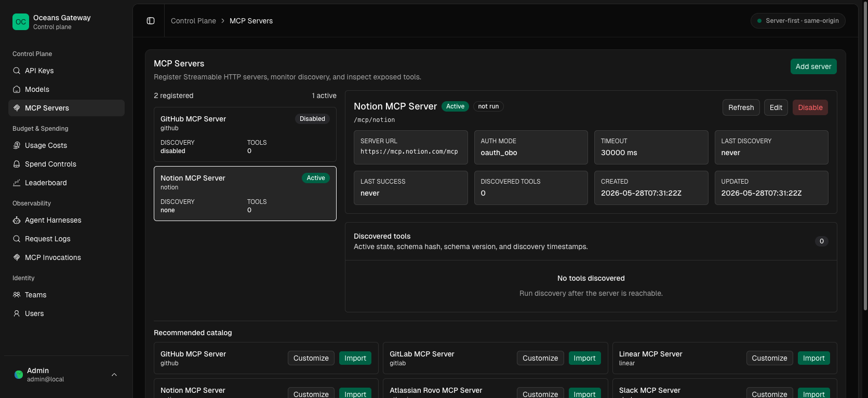Screen dimensions: 868x398
Task: Customize Linear MCP Server
Action: [769, 358]
